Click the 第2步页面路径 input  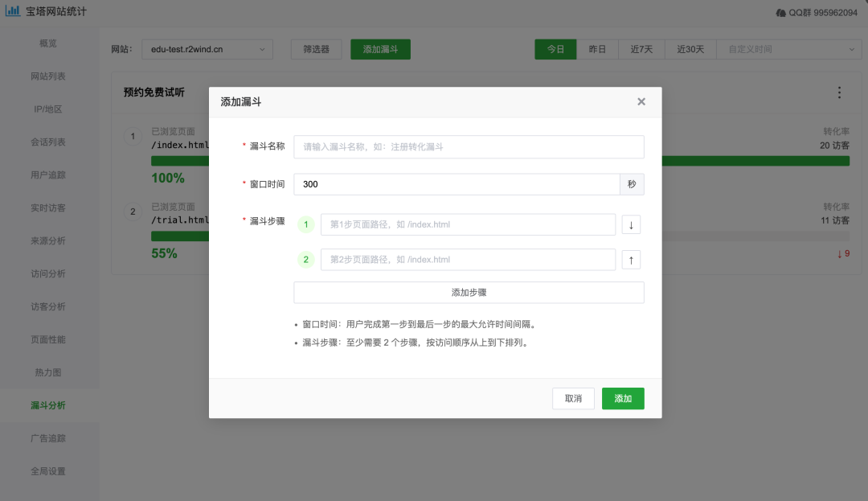pyautogui.click(x=468, y=260)
